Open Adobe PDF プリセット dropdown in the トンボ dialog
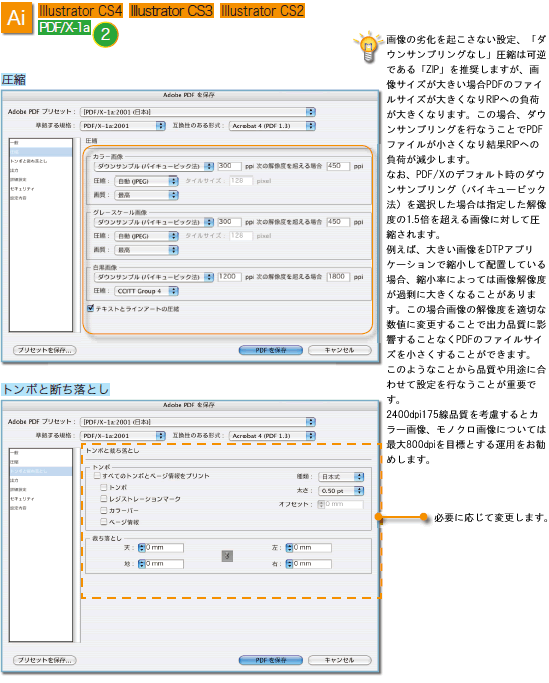This screenshot has width=549, height=683. pos(198,422)
